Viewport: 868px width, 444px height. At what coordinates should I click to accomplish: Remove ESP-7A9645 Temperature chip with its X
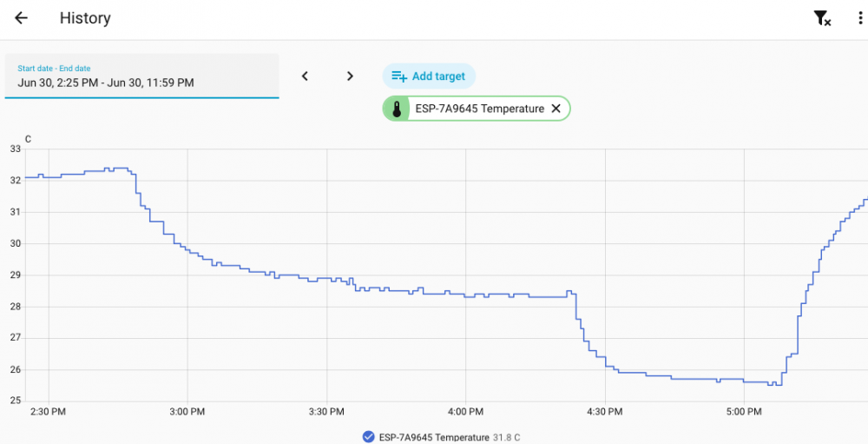(x=556, y=109)
